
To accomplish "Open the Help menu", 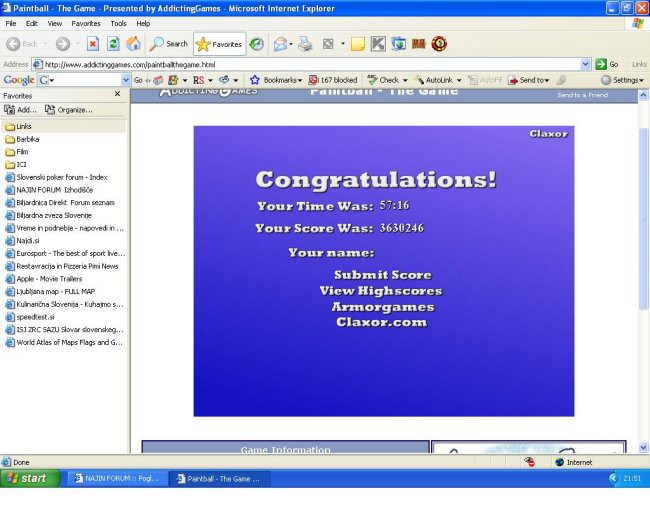I will pos(143,24).
